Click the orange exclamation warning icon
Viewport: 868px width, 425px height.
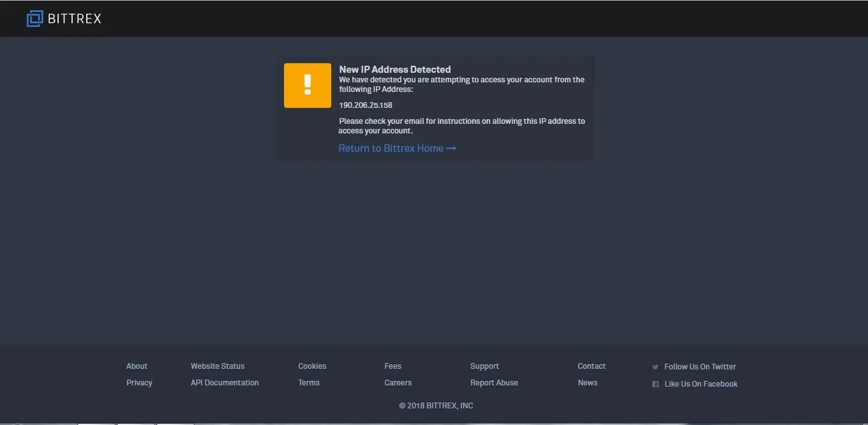[x=307, y=85]
